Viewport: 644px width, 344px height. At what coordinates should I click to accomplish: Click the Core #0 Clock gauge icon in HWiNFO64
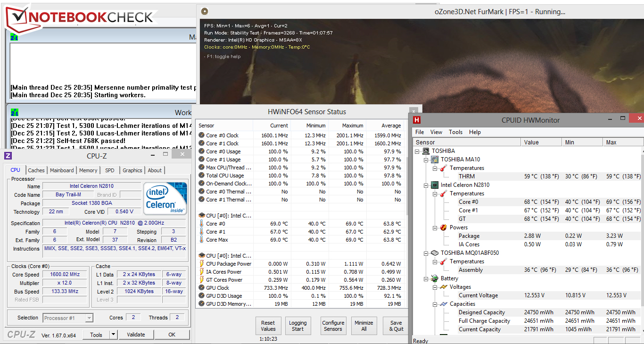(x=202, y=135)
